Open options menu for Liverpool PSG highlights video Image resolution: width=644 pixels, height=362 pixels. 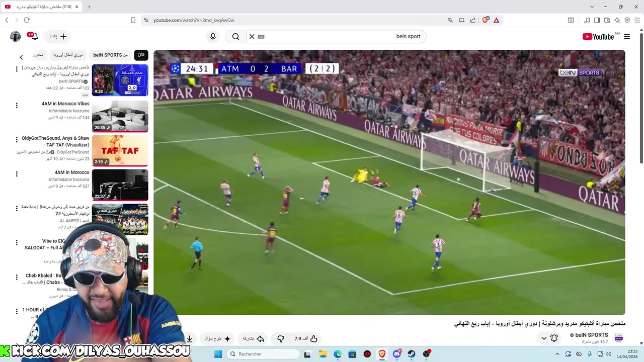(x=17, y=69)
